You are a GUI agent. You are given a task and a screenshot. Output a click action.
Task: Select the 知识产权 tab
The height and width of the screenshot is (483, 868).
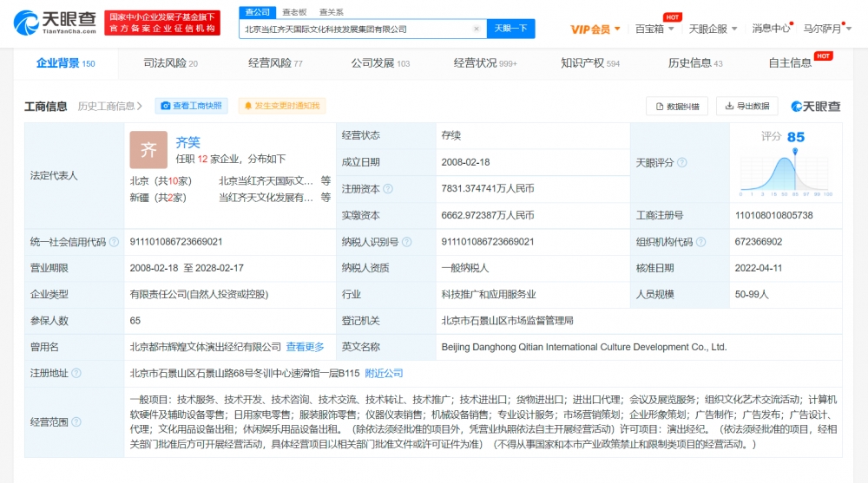click(590, 63)
